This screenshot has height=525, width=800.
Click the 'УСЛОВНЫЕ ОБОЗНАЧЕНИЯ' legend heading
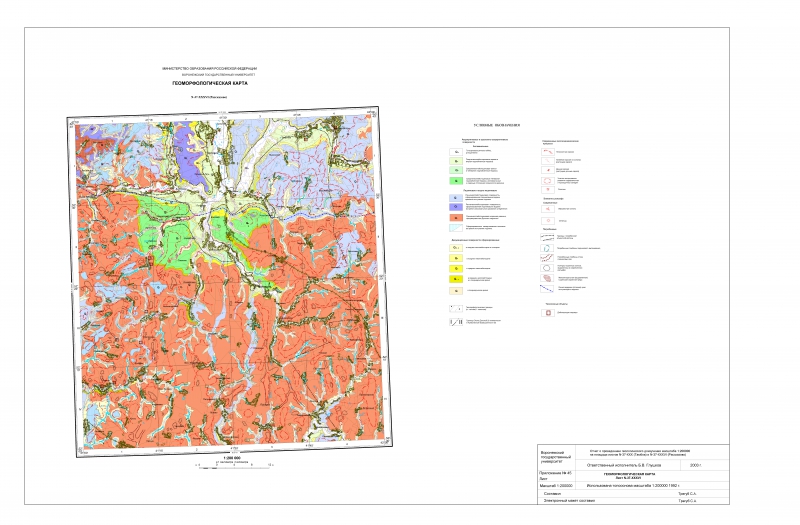pos(497,125)
